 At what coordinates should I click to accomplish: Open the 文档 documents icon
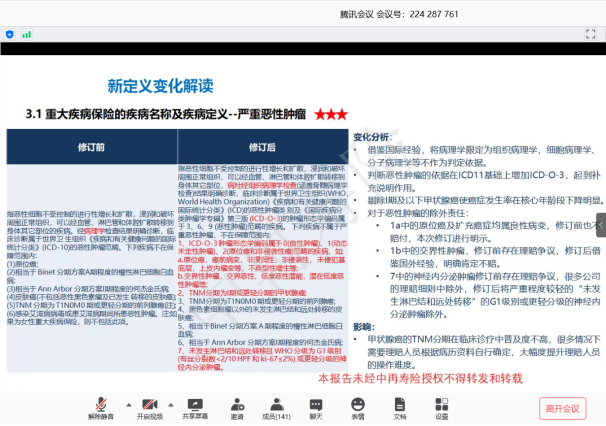click(400, 407)
